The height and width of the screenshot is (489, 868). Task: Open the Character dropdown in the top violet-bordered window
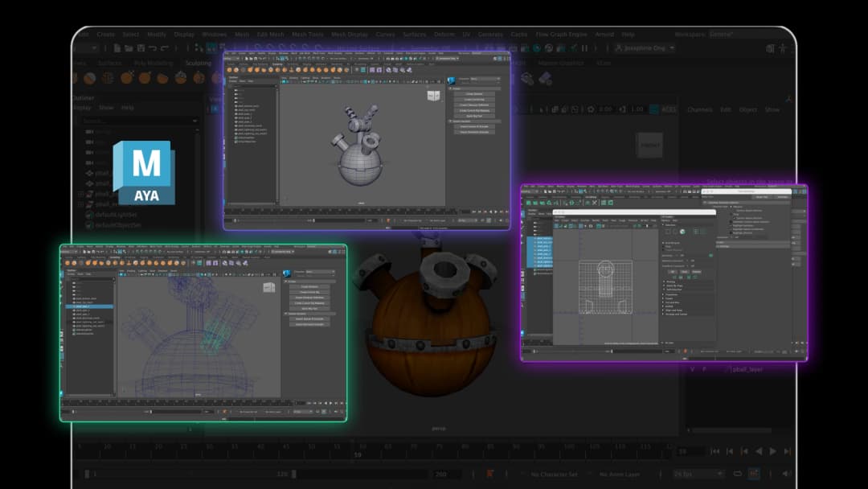[x=485, y=79]
